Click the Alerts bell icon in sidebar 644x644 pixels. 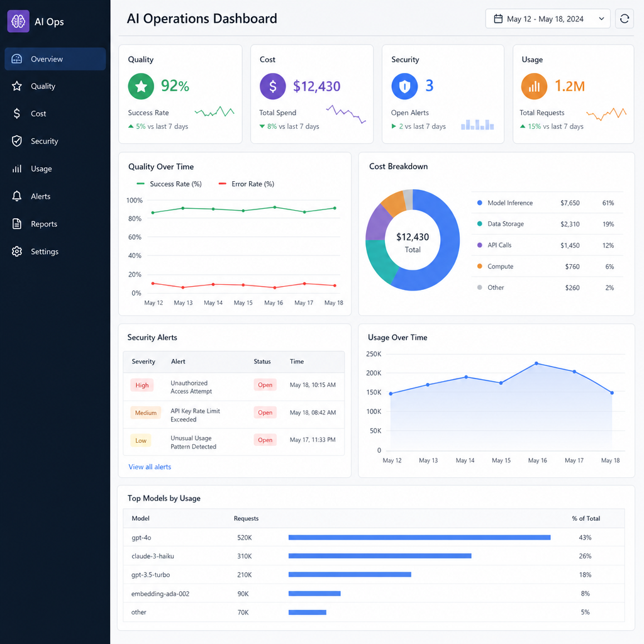click(17, 196)
